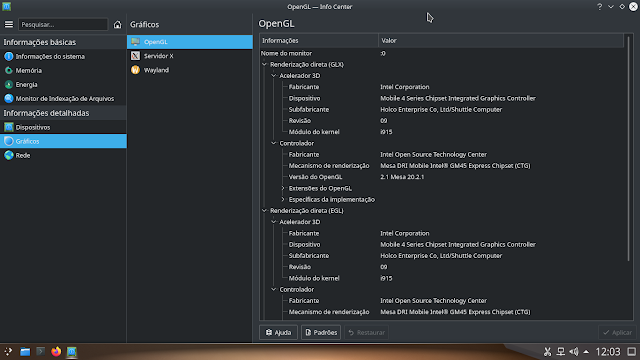Click the clock showing 12:03
Image resolution: width=640 pixels, height=360 pixels.
coord(608,351)
